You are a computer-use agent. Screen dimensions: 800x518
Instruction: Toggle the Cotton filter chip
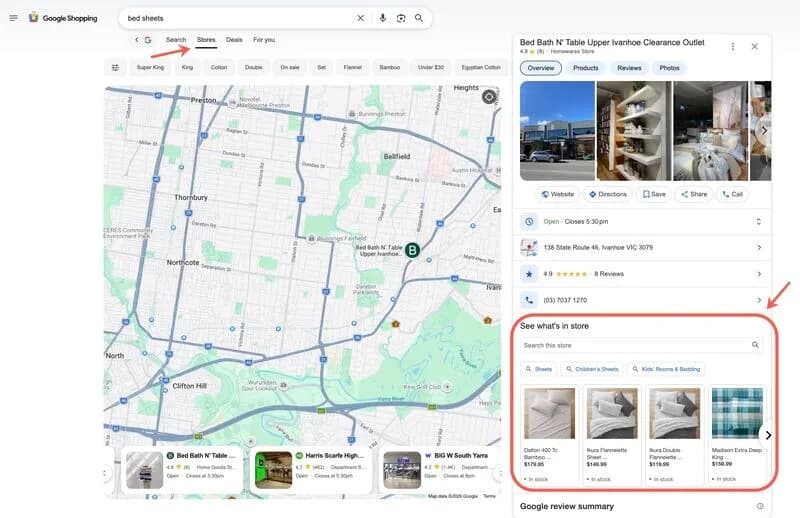pyautogui.click(x=219, y=67)
